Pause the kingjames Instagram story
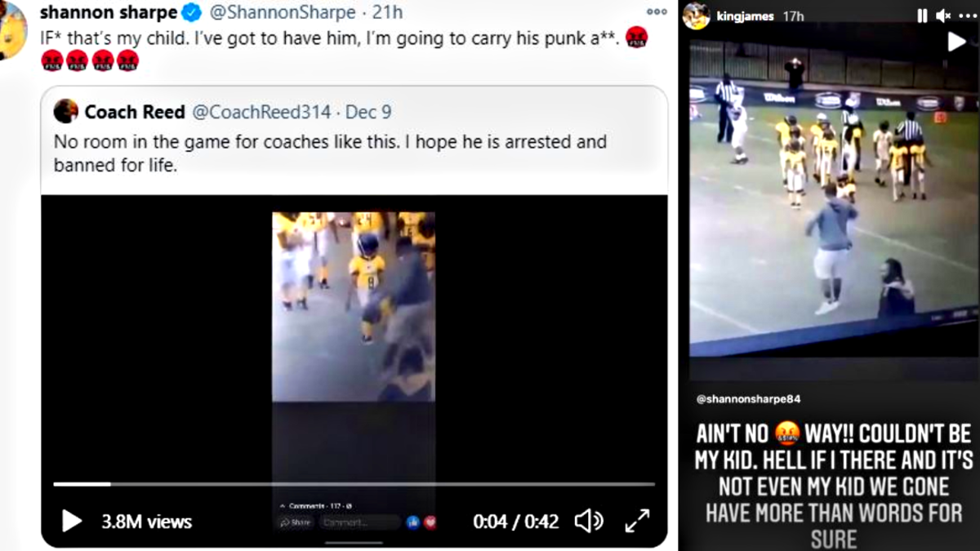Viewport: 980px width, 551px height. coord(922,16)
